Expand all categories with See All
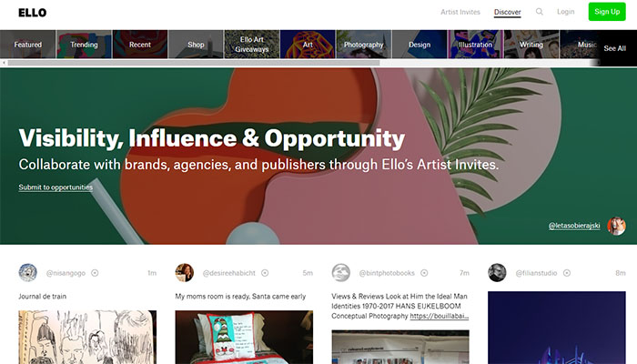 pyautogui.click(x=614, y=48)
